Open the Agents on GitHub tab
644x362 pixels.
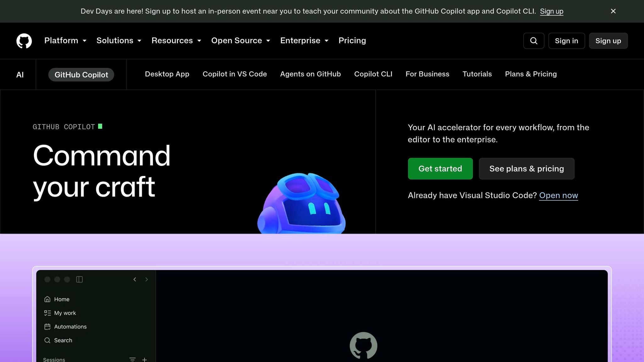(310, 74)
